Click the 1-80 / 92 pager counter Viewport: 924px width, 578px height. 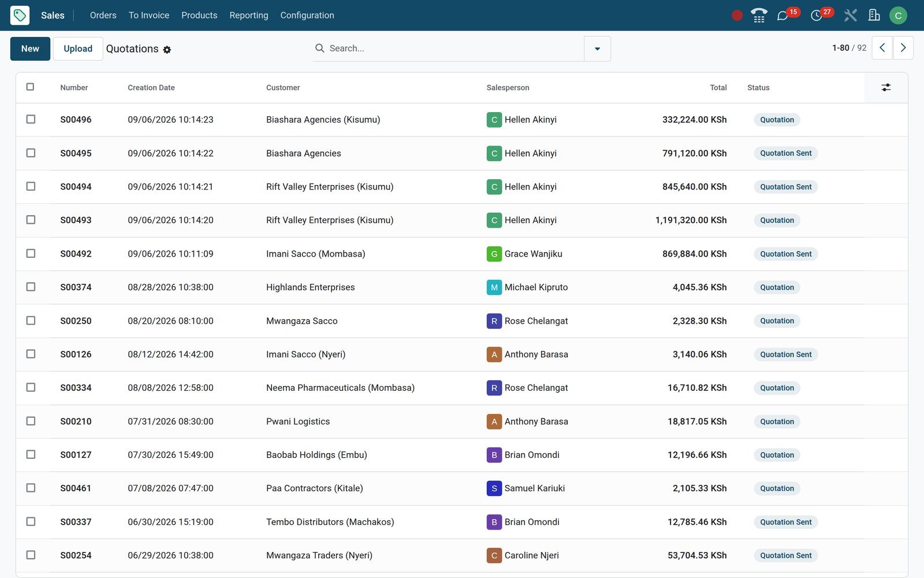click(x=849, y=48)
